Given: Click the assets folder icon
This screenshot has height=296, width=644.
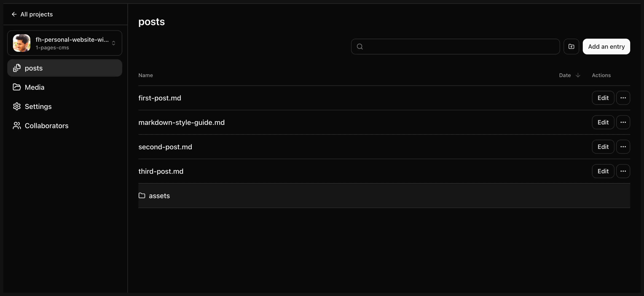Looking at the screenshot, I should click(142, 195).
